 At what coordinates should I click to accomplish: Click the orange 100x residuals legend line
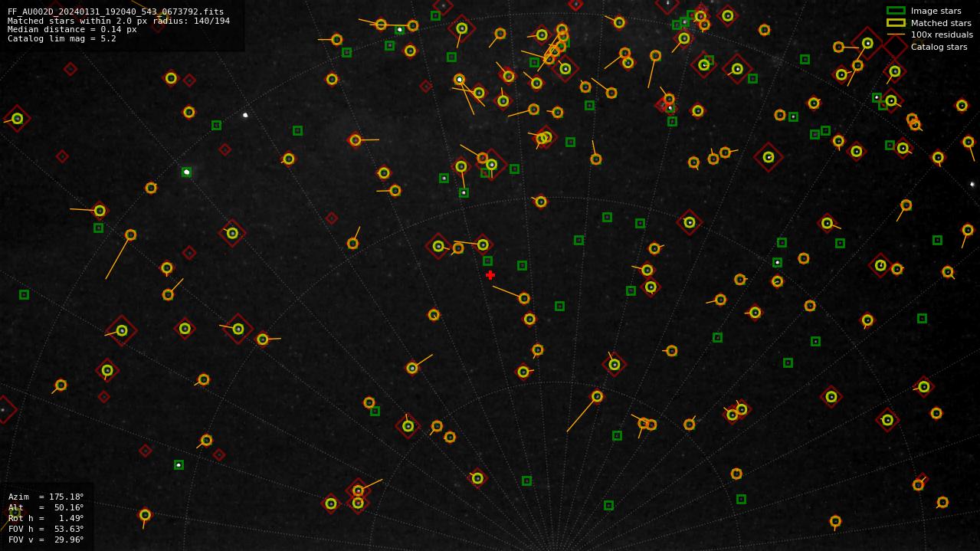click(x=896, y=34)
